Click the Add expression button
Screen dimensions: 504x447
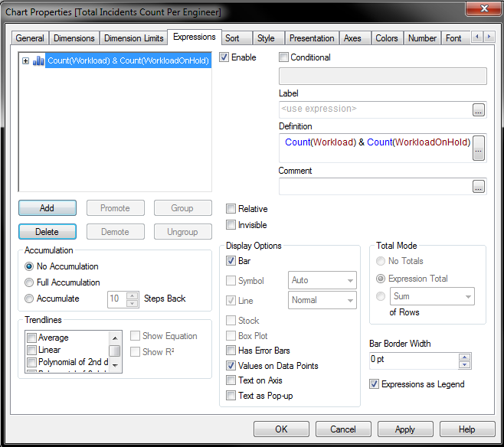pos(47,208)
